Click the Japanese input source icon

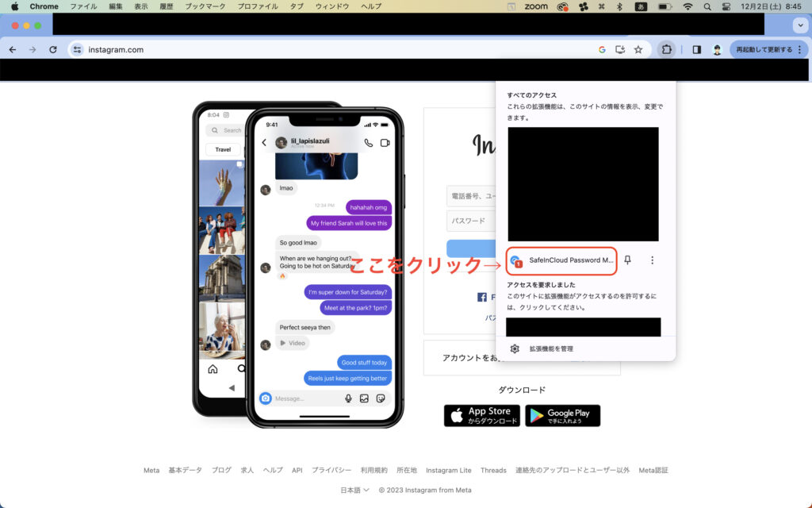point(641,6)
